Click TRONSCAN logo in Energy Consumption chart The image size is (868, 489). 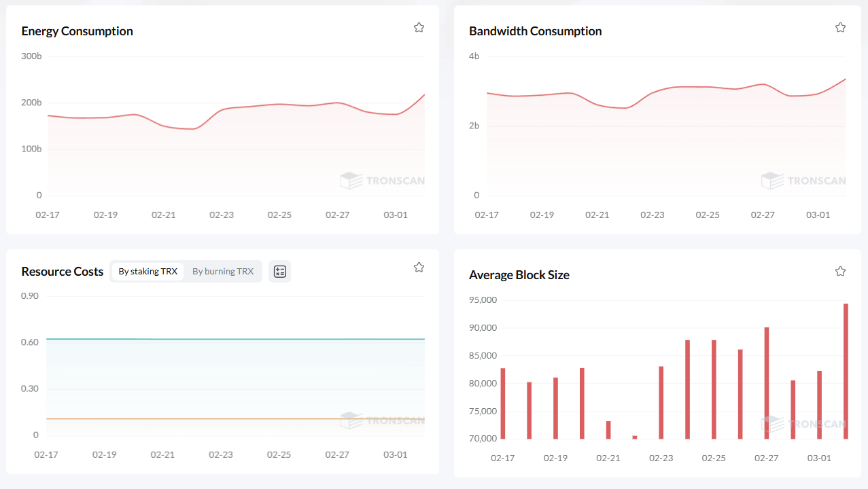pos(382,181)
